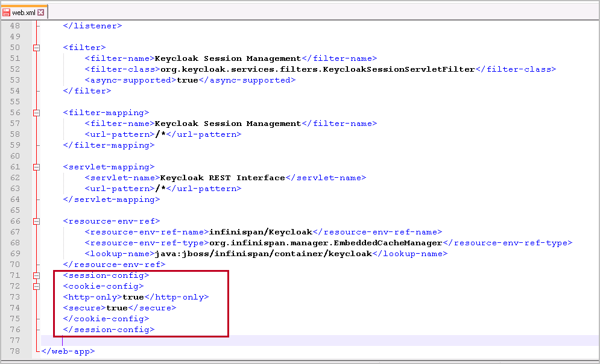Click the </resource-env-ref> closing tag
Viewport: 600px width, 364px height.
click(114, 265)
